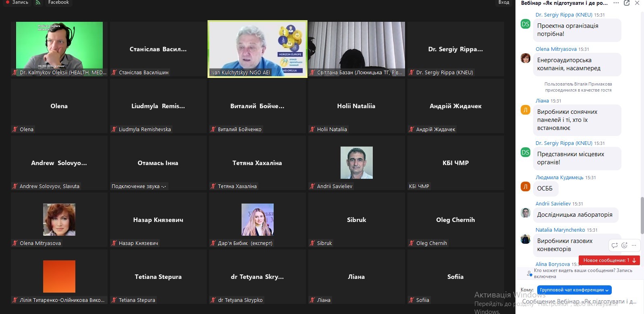644x314 pixels.
Task: Click the 'Запись' recording label
Action: tap(20, 2)
